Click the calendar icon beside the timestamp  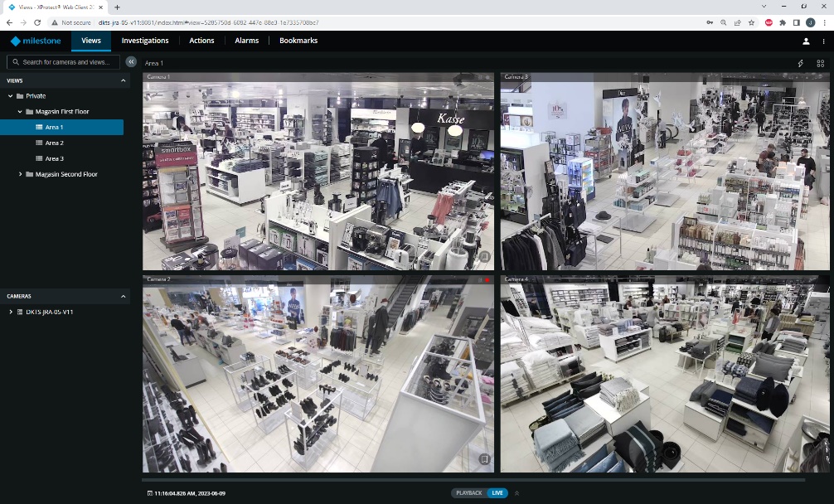(149, 493)
